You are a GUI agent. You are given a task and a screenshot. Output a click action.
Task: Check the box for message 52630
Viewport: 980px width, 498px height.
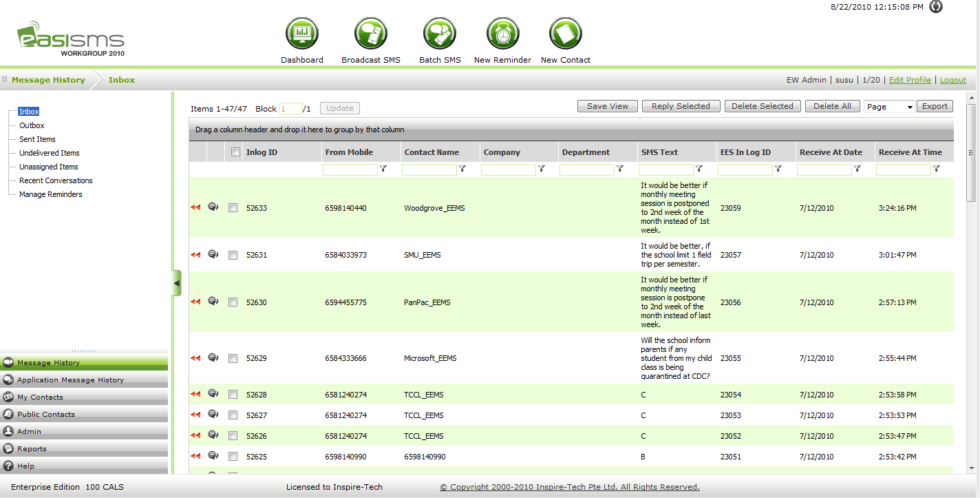click(x=233, y=302)
